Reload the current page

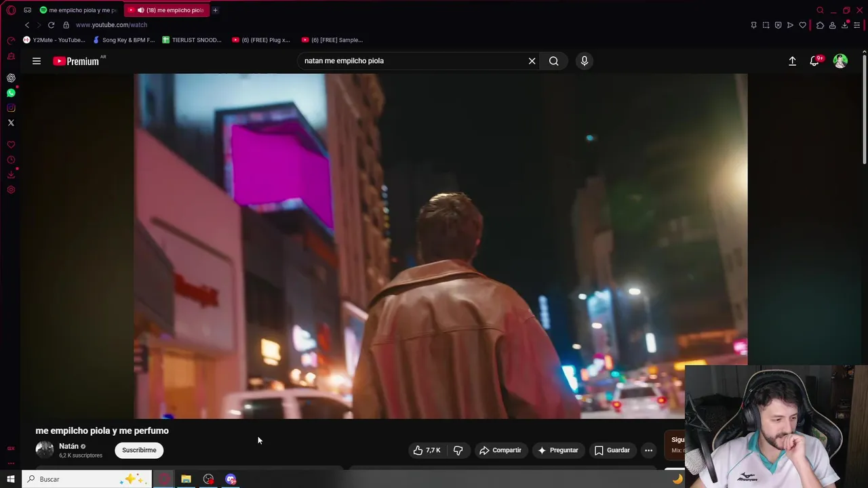pos(51,25)
